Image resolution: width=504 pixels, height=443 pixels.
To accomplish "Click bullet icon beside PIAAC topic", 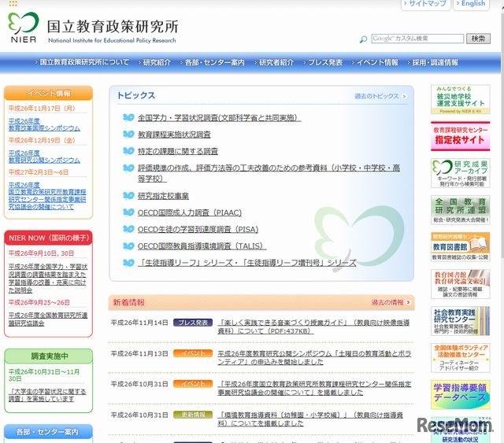I will point(128,212).
